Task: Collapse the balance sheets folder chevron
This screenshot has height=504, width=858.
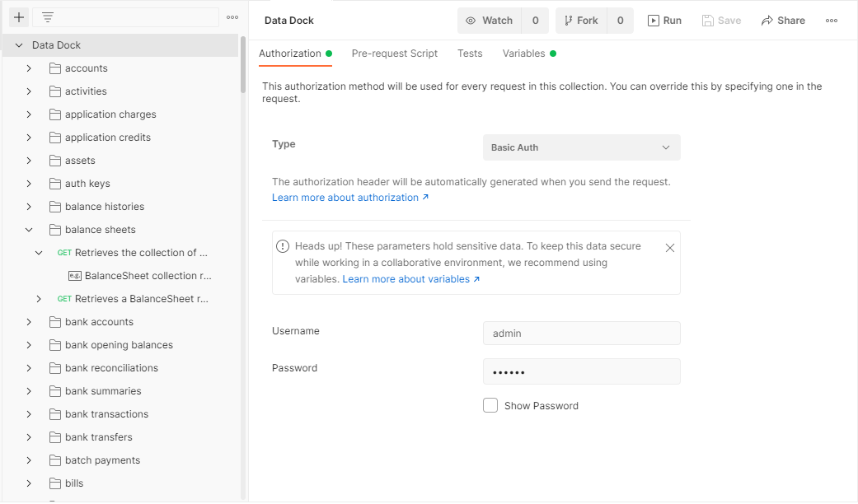Action: [29, 230]
